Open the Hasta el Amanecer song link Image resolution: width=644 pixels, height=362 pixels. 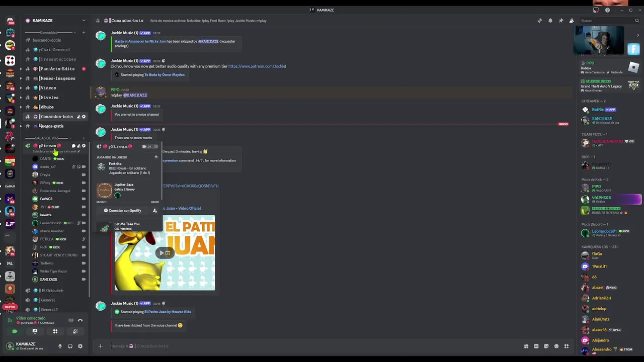click(140, 41)
